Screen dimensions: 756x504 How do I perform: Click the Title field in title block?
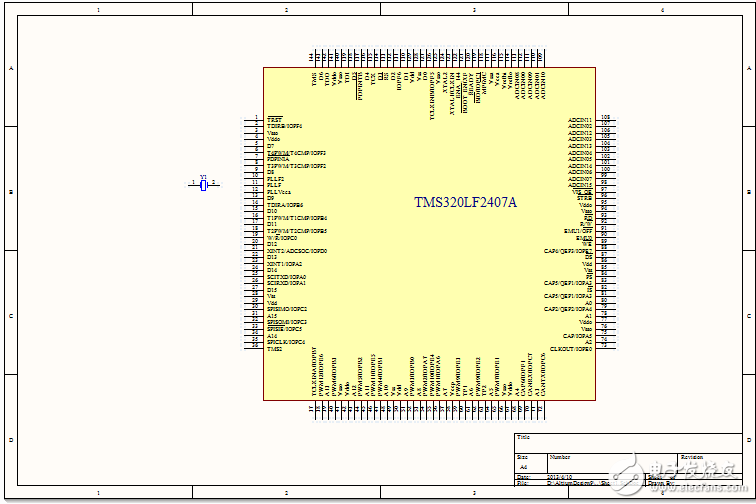628,443
